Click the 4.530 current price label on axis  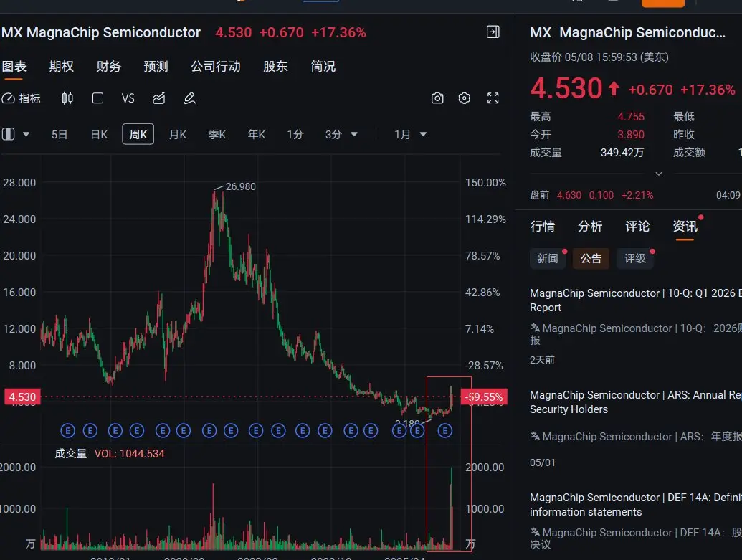click(x=22, y=397)
